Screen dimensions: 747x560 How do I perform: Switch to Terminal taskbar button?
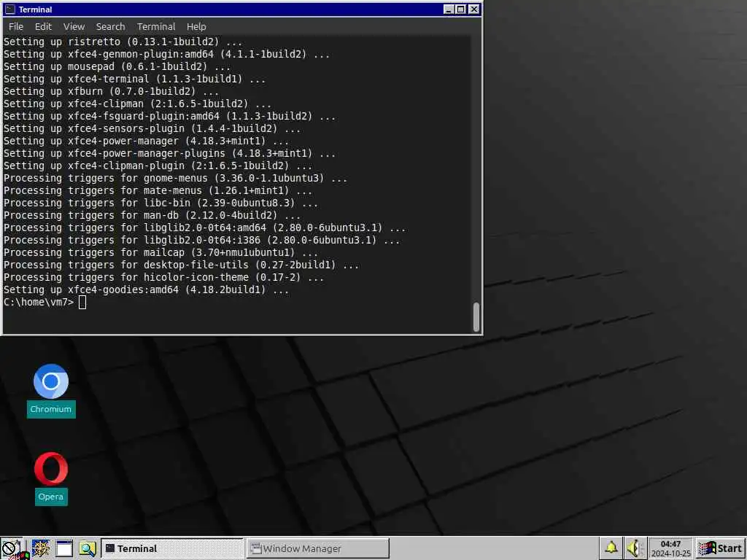[x=172, y=548]
